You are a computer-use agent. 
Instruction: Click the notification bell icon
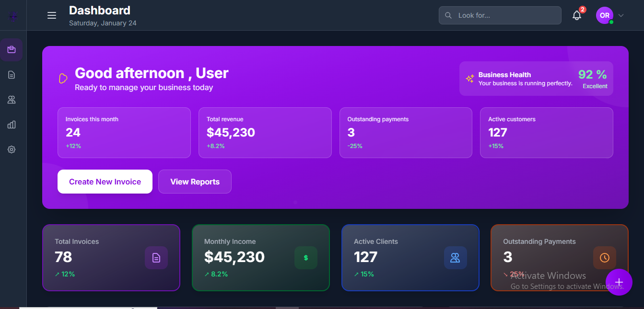click(x=577, y=15)
